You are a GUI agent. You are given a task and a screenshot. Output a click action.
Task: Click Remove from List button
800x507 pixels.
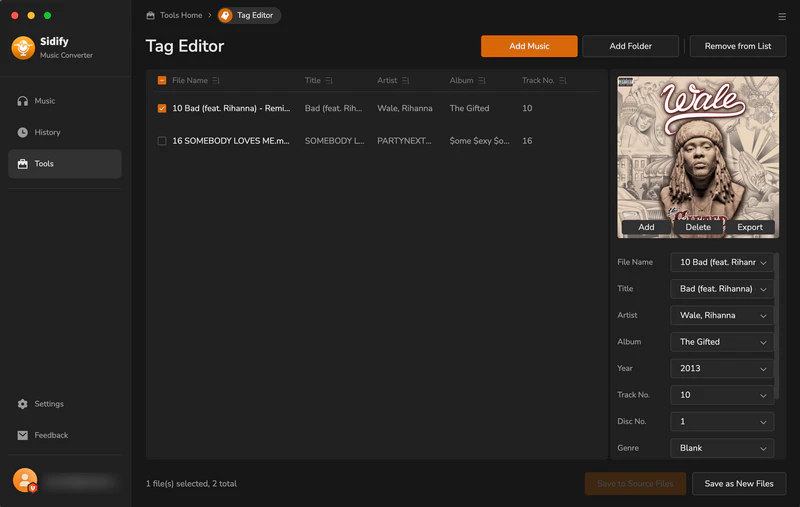click(x=738, y=46)
